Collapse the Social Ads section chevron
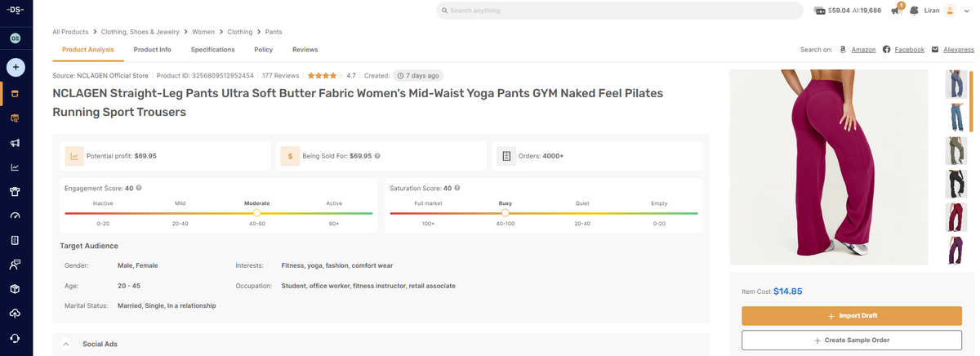The height and width of the screenshot is (356, 980). (x=65, y=344)
